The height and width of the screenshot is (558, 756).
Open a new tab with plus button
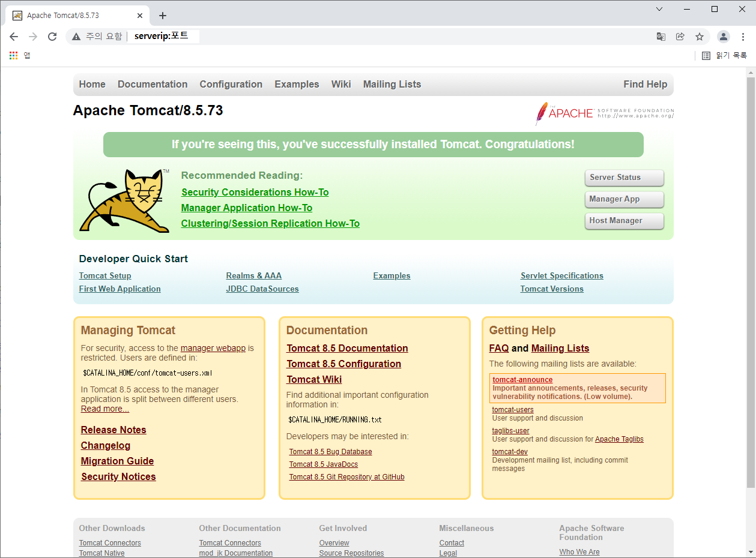pos(162,16)
